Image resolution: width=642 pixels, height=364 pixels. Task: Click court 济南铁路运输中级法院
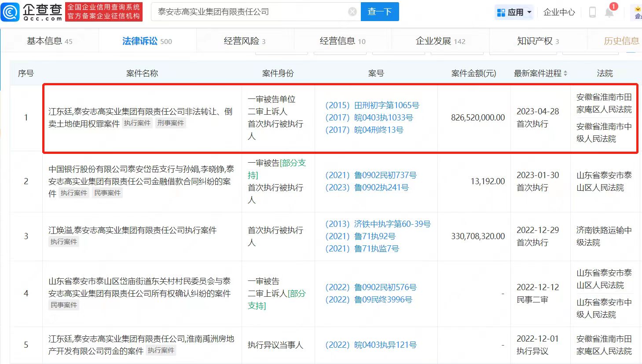click(604, 237)
